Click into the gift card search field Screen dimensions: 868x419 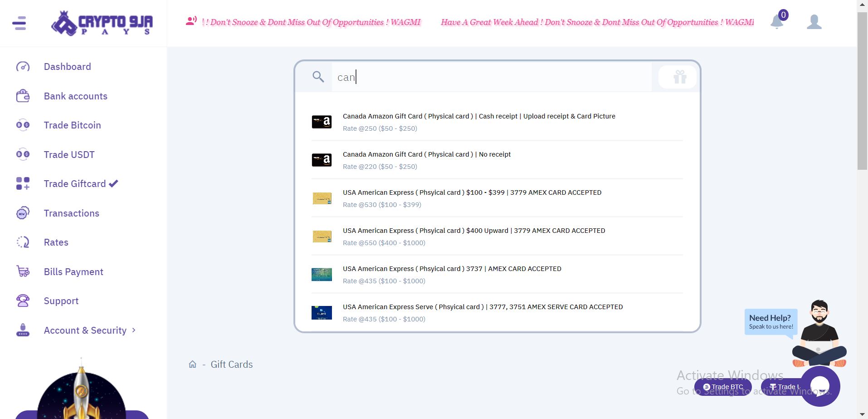tap(492, 77)
